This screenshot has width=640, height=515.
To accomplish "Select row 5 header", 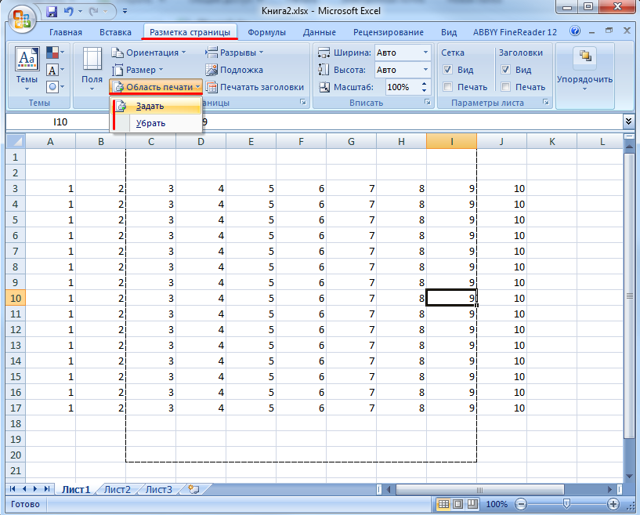I will click(x=16, y=220).
